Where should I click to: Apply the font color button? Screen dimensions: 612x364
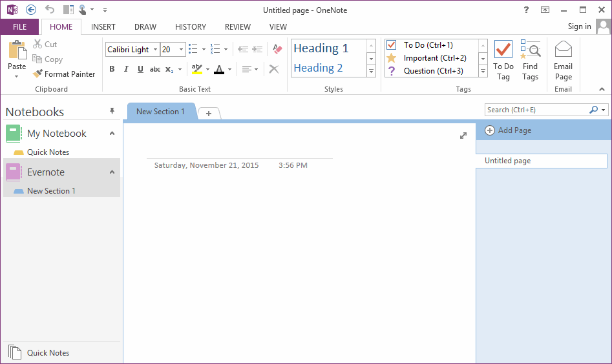pos(219,69)
